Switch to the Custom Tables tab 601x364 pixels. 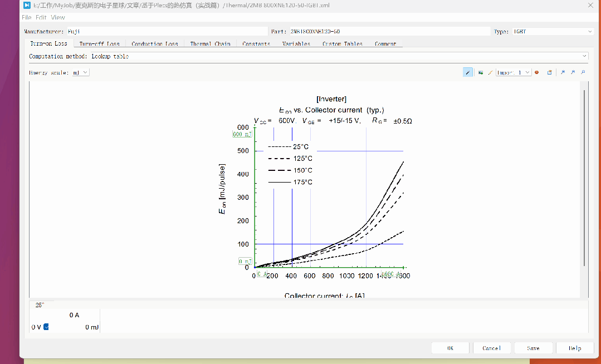click(x=343, y=43)
